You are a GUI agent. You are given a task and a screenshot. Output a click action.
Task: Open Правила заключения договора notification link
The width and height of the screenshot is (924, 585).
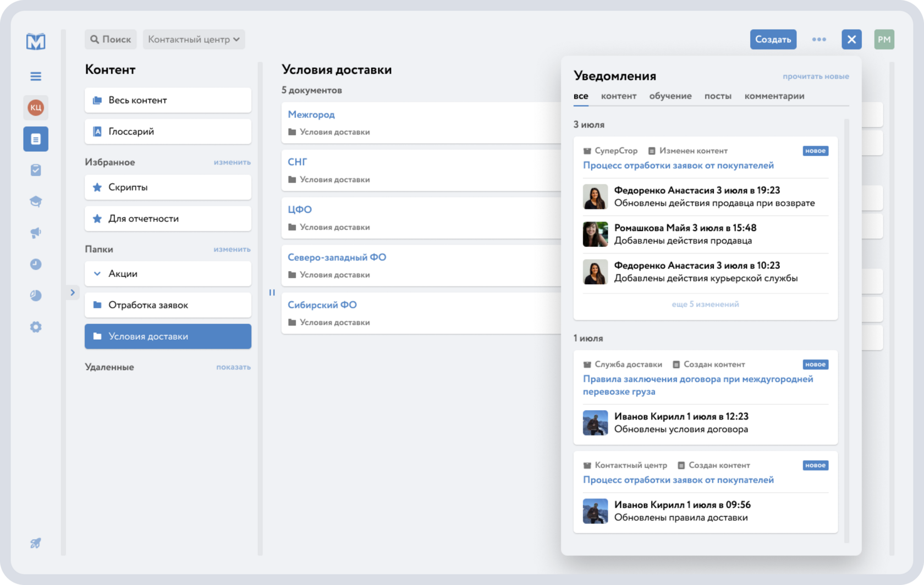(698, 385)
